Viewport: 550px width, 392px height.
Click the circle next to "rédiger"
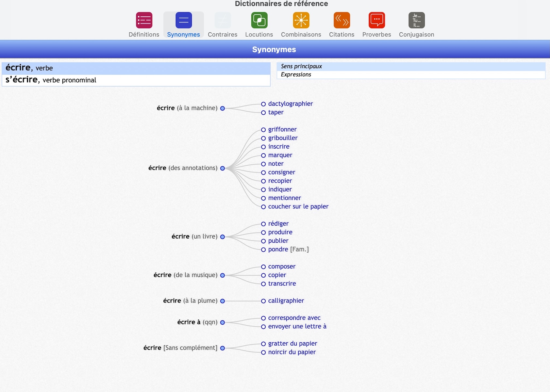263,224
